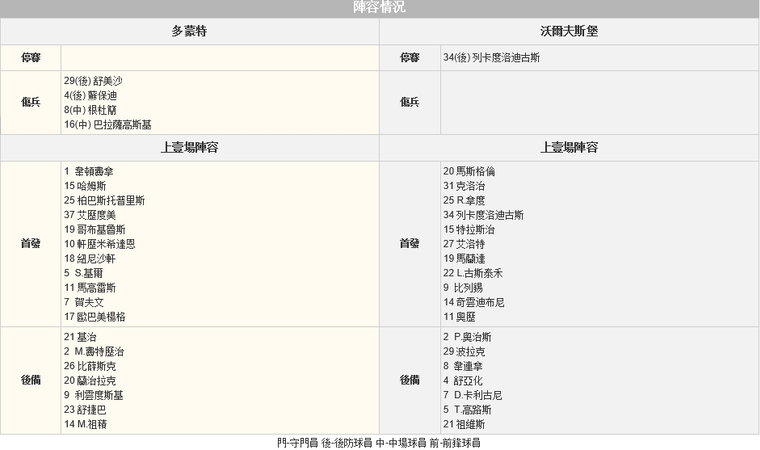Screen dimensions: 760x450
Task: Select substitute '2 M.費特歷治'
Action: tap(94, 352)
